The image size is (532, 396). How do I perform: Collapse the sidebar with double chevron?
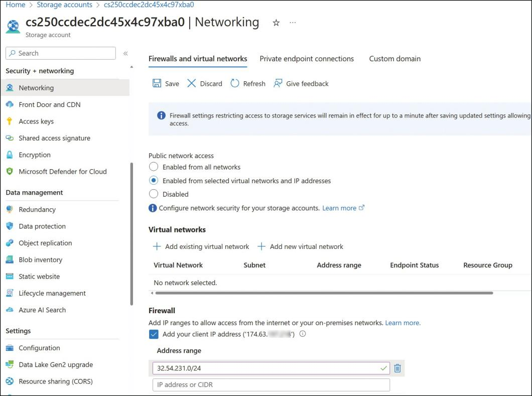click(x=125, y=53)
